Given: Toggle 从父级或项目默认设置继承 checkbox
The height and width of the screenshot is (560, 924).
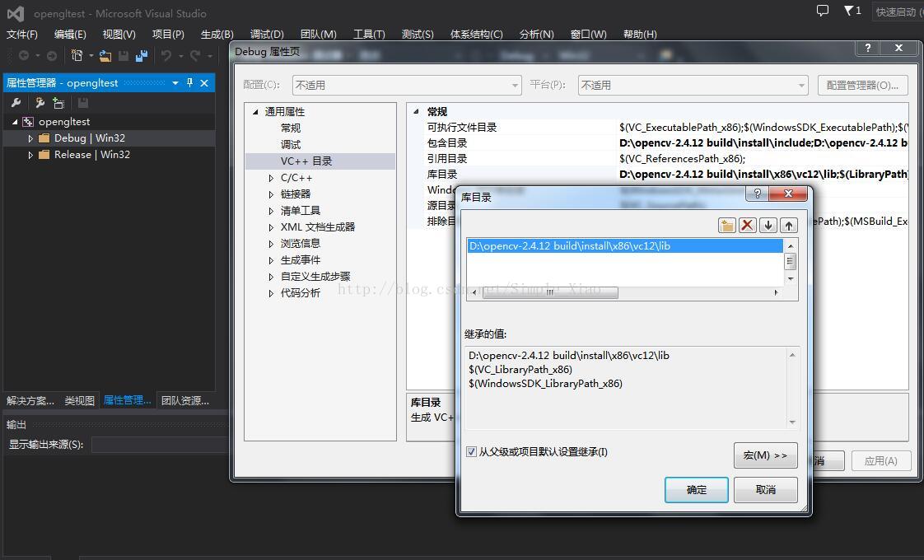Looking at the screenshot, I should point(471,451).
